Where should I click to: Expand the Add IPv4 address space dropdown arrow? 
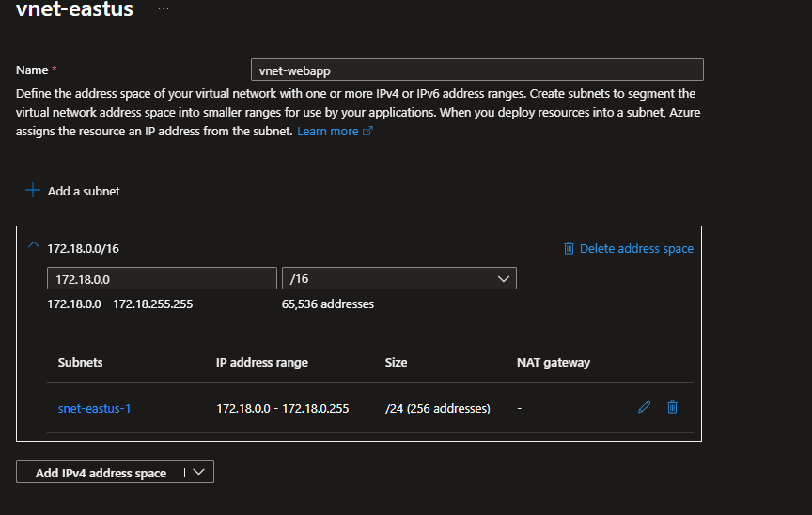198,473
